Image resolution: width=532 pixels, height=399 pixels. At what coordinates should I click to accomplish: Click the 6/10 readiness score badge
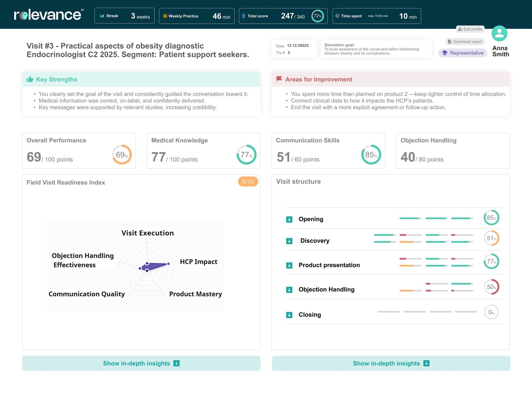[248, 182]
